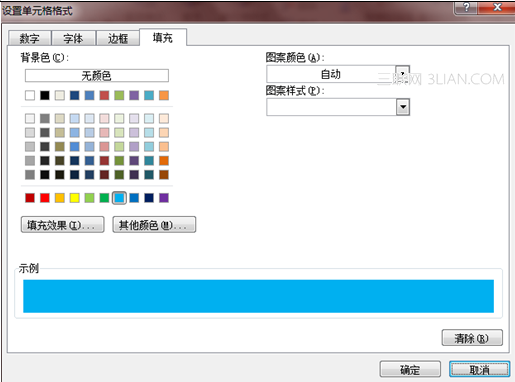Select the olive green swatch in top theme row
This screenshot has width=515, height=382.
119,95
